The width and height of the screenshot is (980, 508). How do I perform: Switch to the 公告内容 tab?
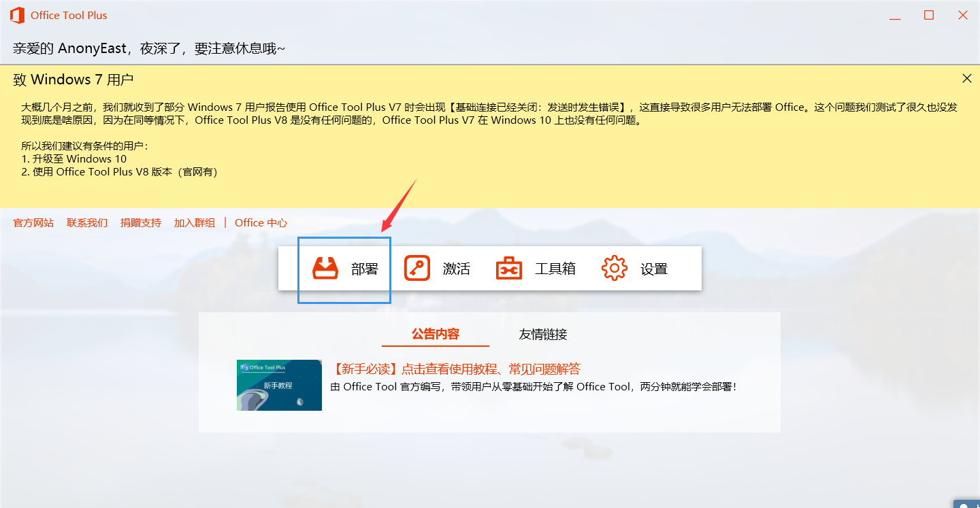[436, 334]
